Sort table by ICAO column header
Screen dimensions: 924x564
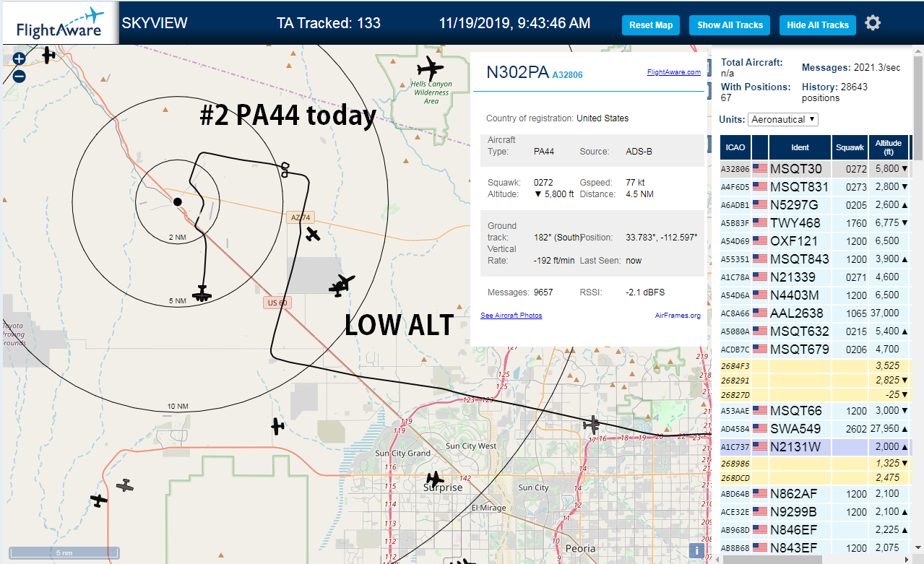[x=735, y=147]
